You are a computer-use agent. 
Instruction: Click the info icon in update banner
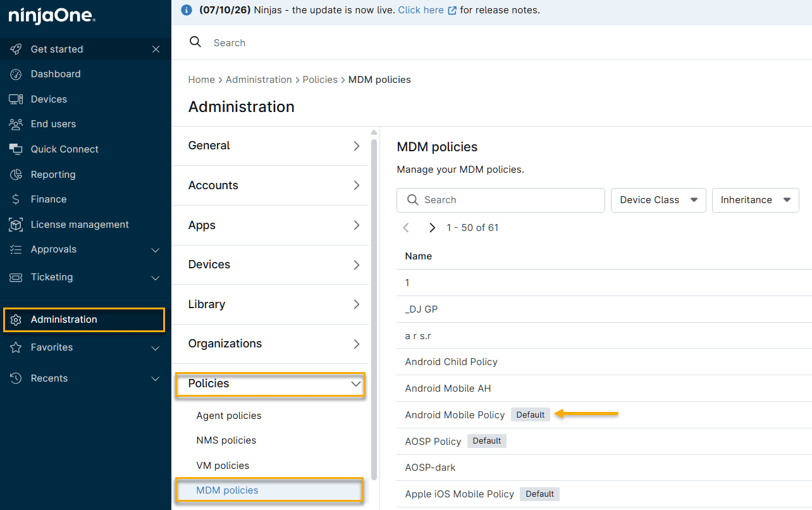tap(186, 10)
